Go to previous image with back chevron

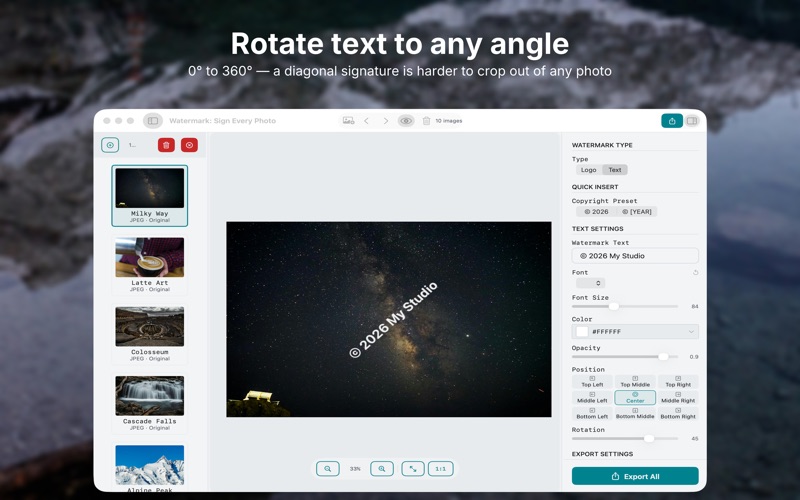[366, 121]
